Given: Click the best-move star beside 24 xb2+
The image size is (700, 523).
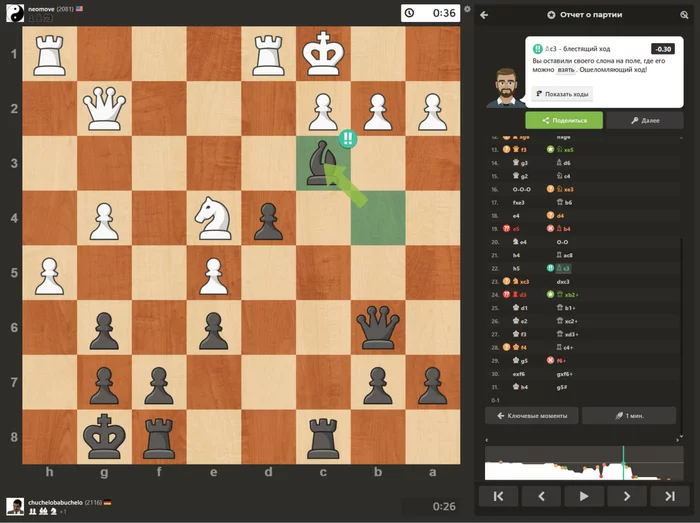Looking at the screenshot, I should point(550,295).
